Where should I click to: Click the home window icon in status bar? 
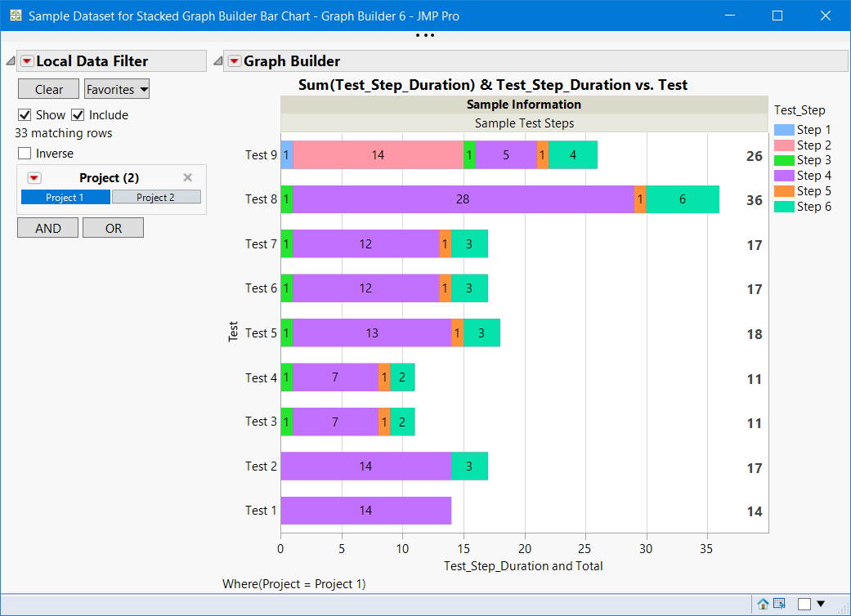[763, 604]
